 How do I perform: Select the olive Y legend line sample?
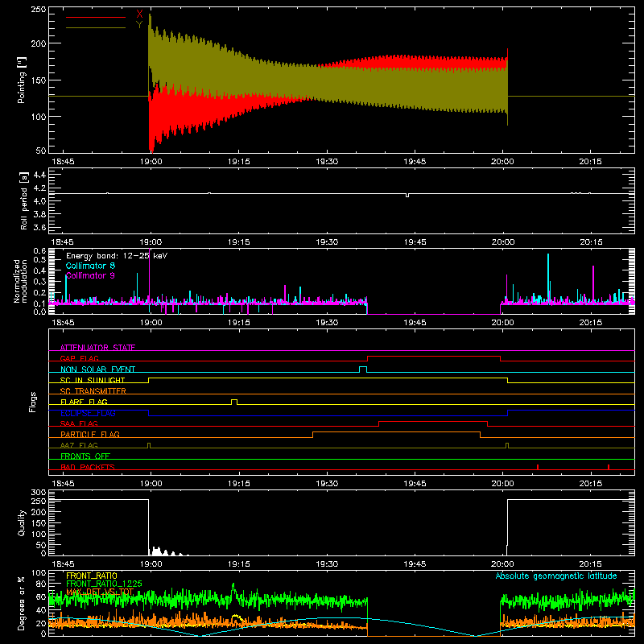[96, 27]
